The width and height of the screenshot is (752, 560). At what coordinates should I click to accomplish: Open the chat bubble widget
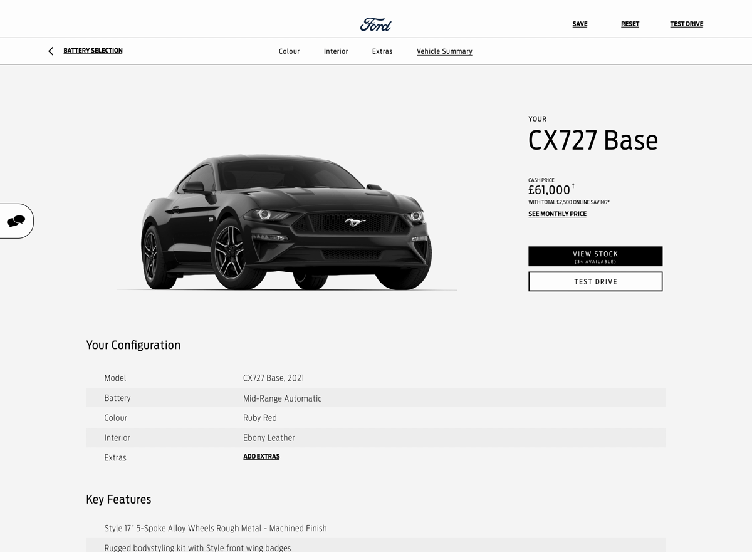[16, 221]
